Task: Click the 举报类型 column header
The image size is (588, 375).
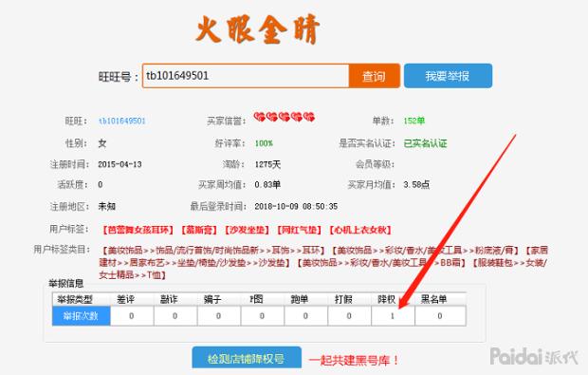Action: pyautogui.click(x=75, y=299)
